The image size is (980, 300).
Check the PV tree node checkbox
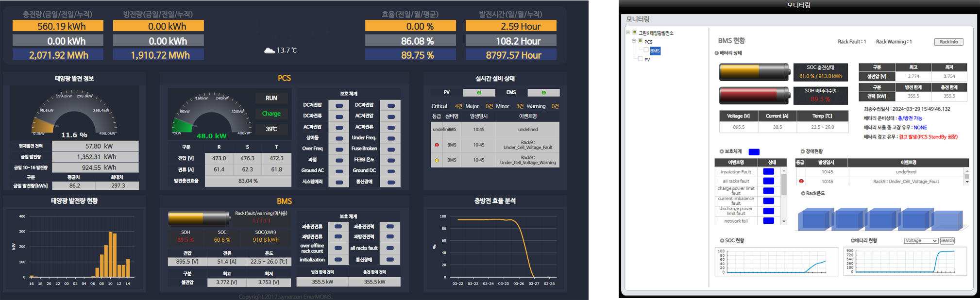[x=640, y=59]
